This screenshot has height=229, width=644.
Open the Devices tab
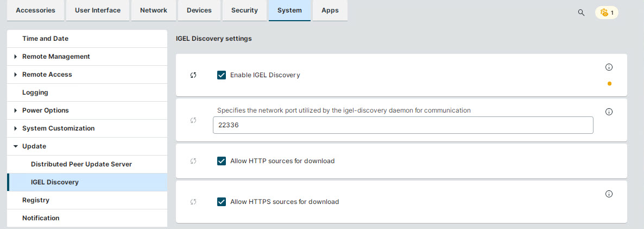(x=199, y=10)
